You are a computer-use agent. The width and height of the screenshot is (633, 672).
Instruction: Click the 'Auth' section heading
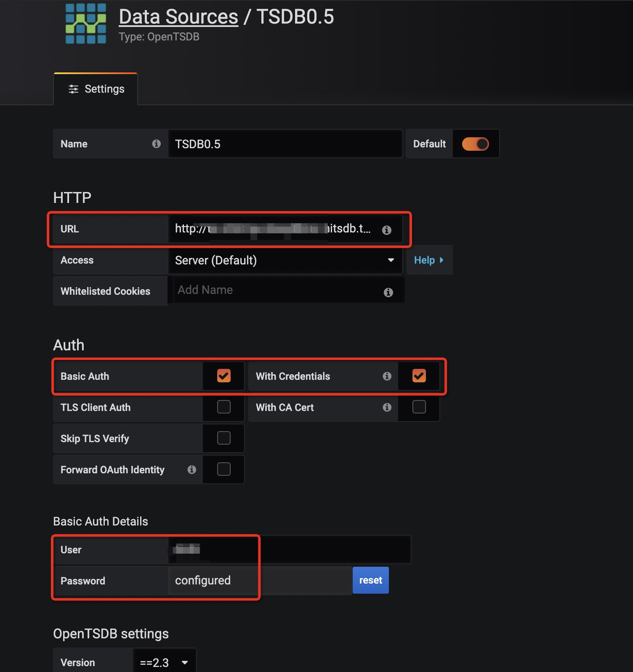click(x=69, y=345)
